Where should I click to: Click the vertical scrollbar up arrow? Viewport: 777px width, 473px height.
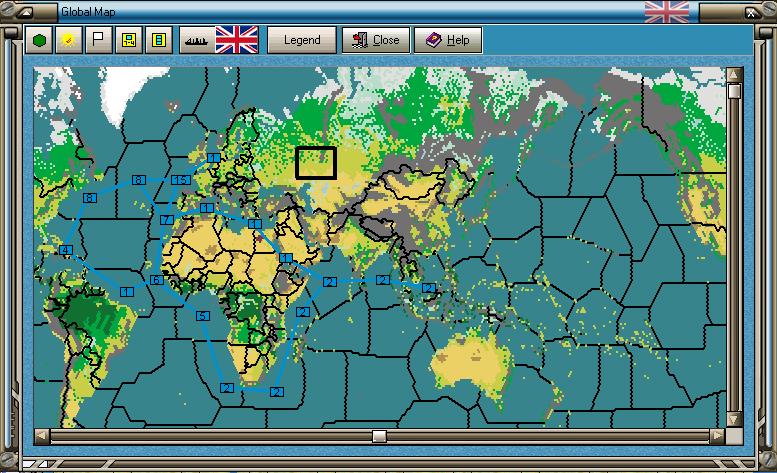tap(734, 75)
